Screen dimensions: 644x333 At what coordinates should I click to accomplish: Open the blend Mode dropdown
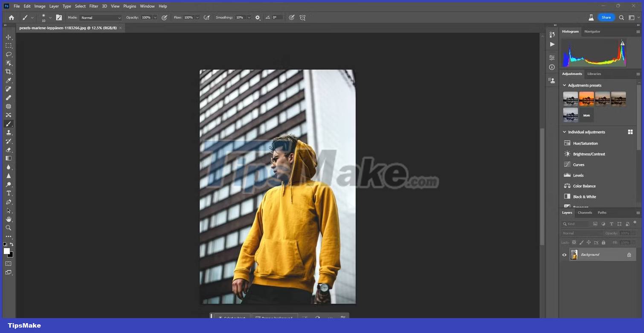click(101, 18)
